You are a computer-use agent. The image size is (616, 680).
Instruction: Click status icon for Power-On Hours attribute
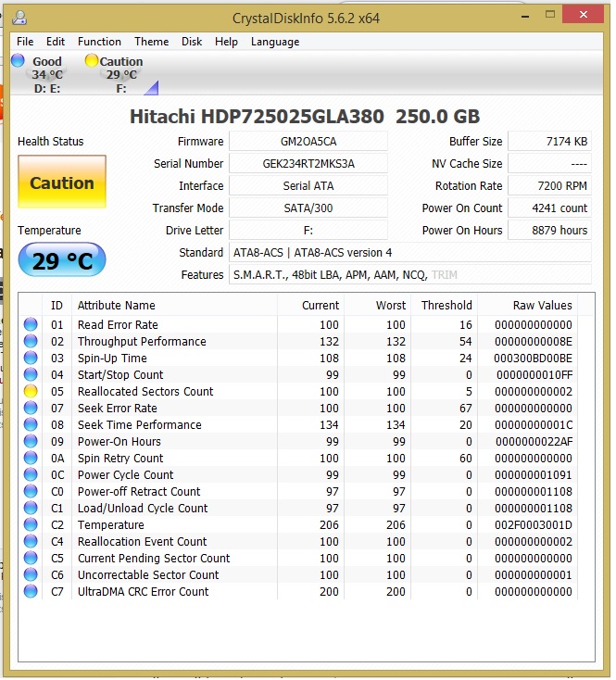coord(31,442)
